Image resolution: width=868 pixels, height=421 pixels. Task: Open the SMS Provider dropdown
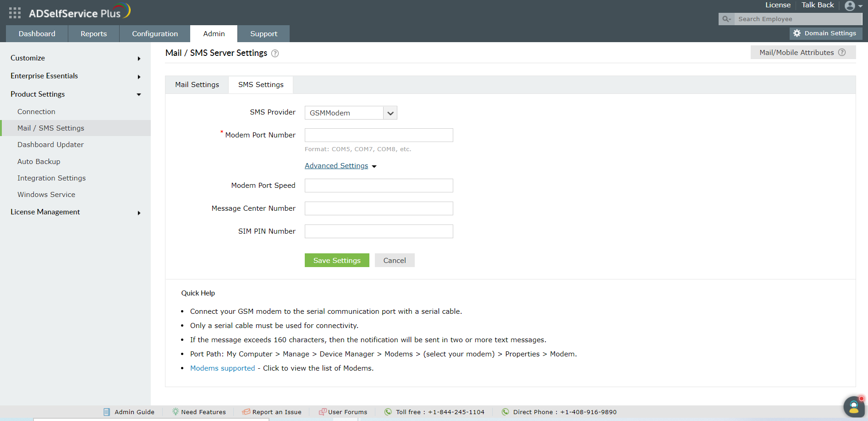[351, 113]
